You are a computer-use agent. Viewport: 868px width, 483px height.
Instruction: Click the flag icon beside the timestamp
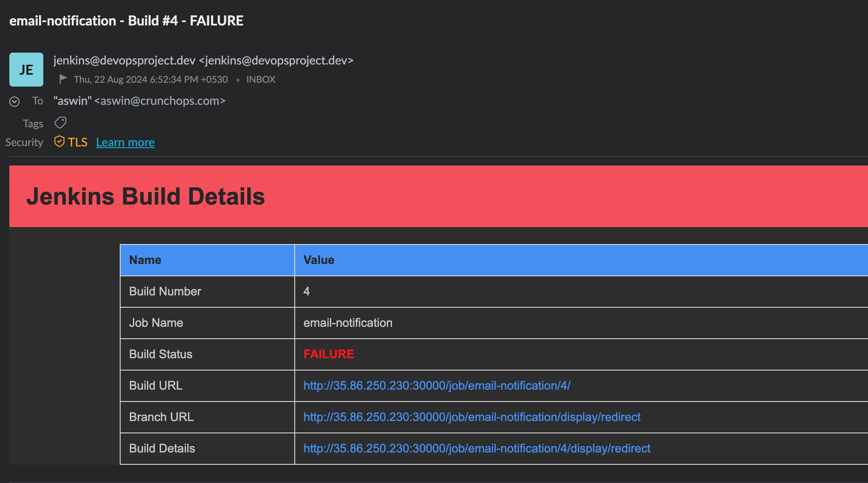point(62,78)
